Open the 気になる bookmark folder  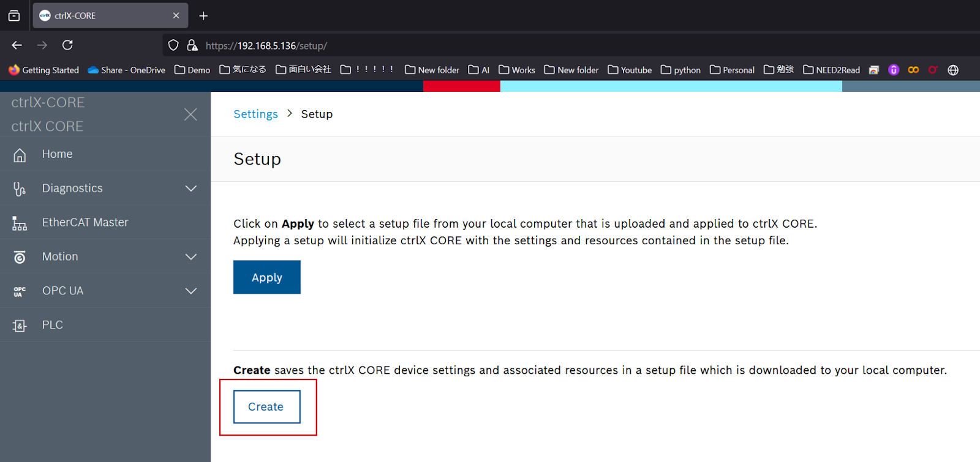coord(243,70)
